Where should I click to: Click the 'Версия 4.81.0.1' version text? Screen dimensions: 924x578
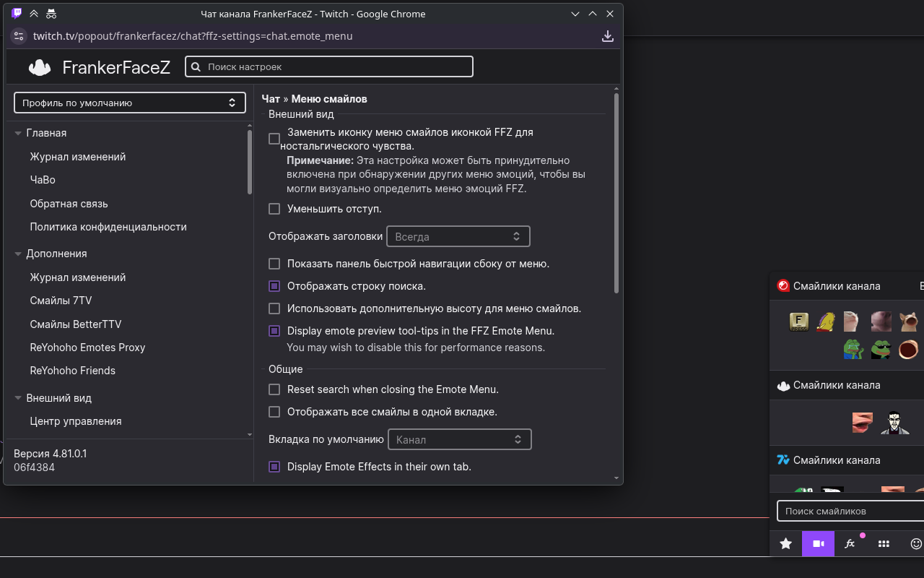[51, 454]
